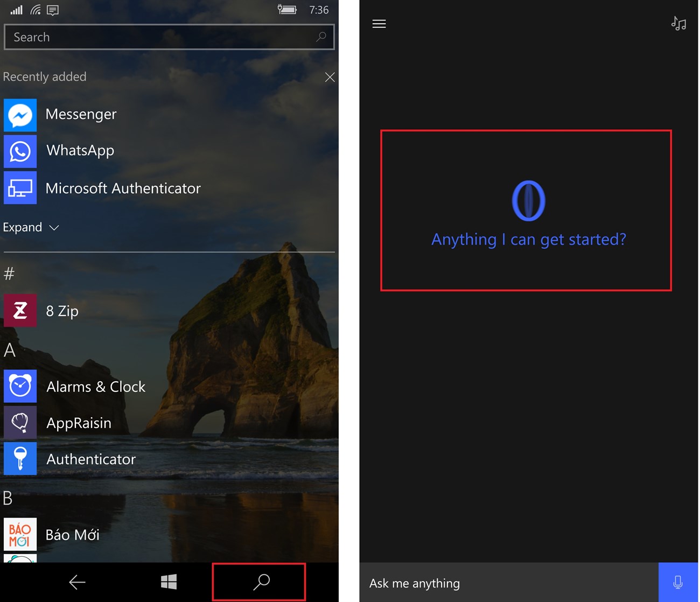Expand the Recently added list
This screenshot has width=700, height=602.
click(x=31, y=227)
